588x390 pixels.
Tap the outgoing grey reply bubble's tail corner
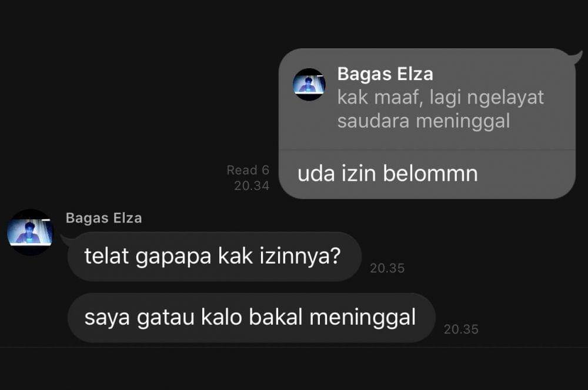tap(576, 58)
